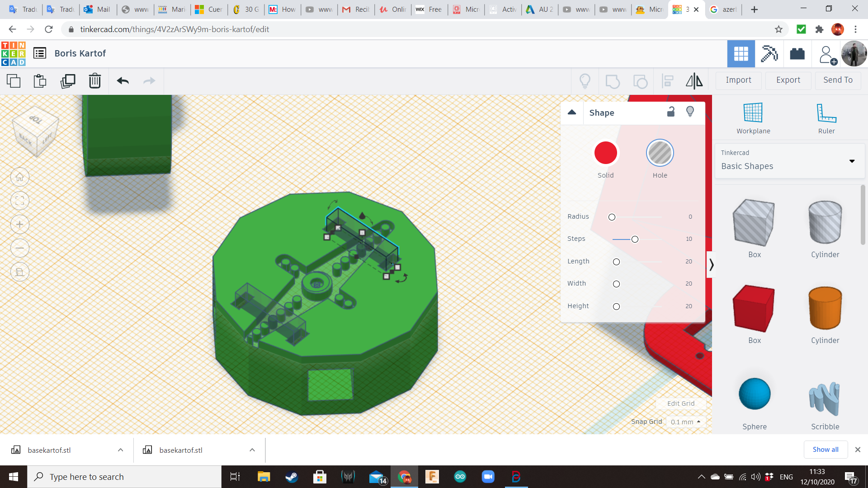This screenshot has width=868, height=488.
Task: Click the Steps slider handle
Action: click(635, 239)
